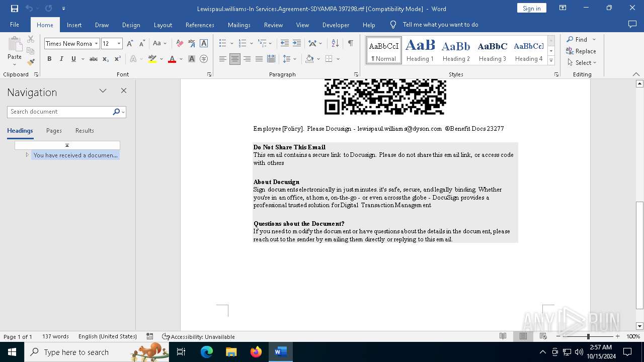Click Bullets list icon
This screenshot has width=644, height=362.
click(x=223, y=44)
